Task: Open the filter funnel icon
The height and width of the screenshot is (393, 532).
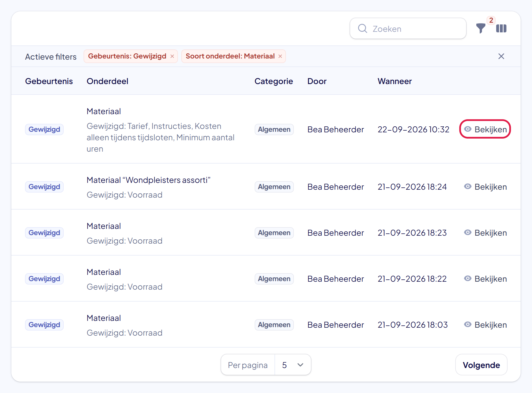Action: point(481,28)
